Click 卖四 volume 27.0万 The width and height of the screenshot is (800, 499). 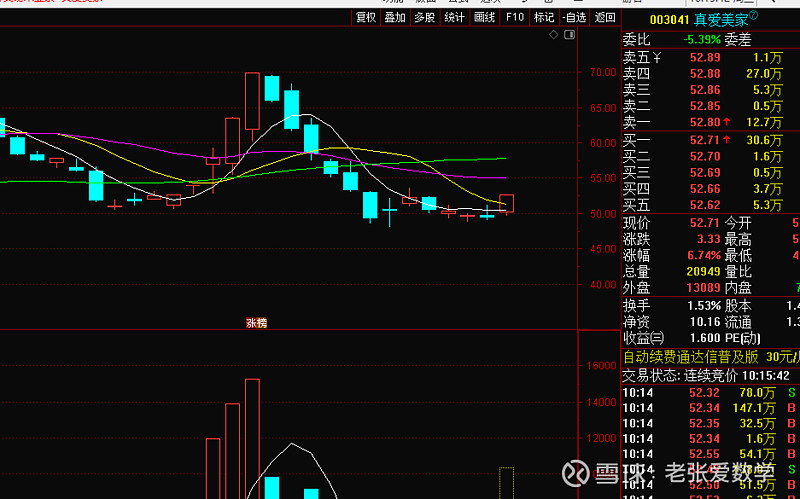(x=764, y=74)
